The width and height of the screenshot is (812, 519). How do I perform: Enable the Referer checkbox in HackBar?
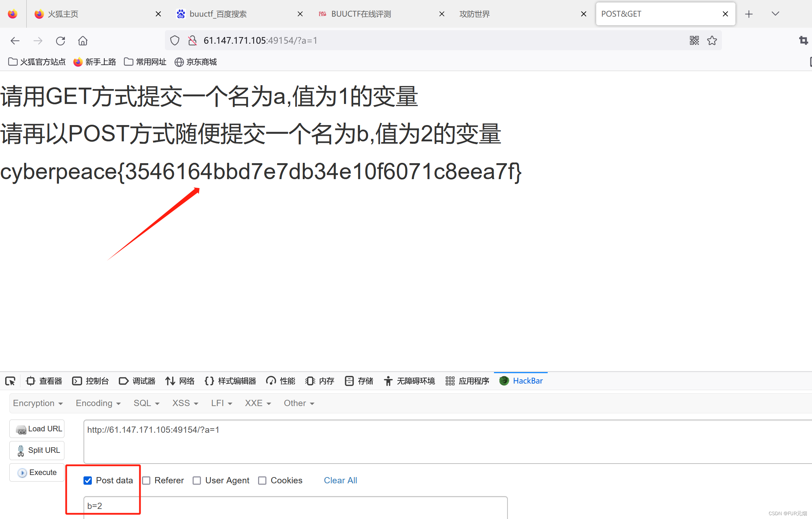(x=146, y=480)
